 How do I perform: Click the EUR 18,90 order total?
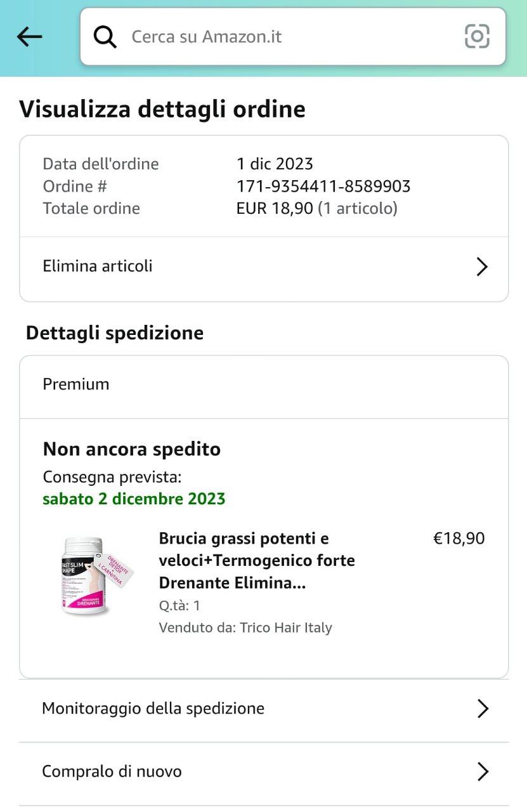pos(275,209)
